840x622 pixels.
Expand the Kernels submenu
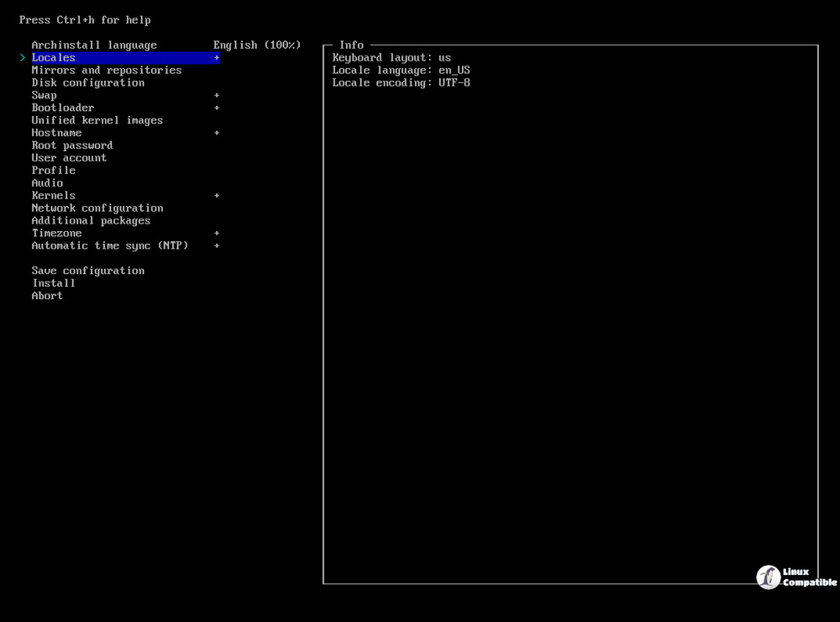pyautogui.click(x=53, y=195)
